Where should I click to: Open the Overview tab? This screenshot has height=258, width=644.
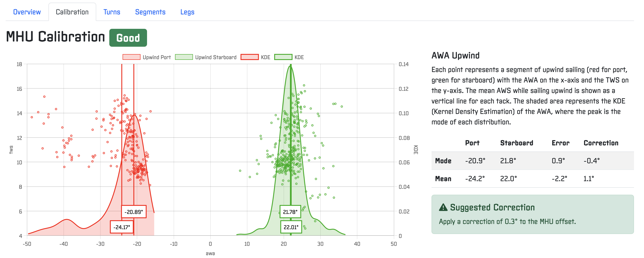click(27, 12)
